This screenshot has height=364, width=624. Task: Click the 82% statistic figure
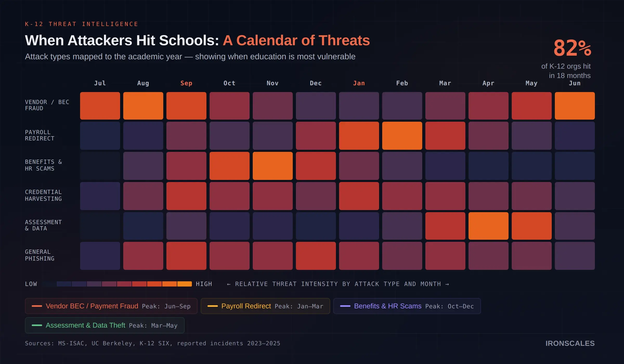pyautogui.click(x=572, y=48)
